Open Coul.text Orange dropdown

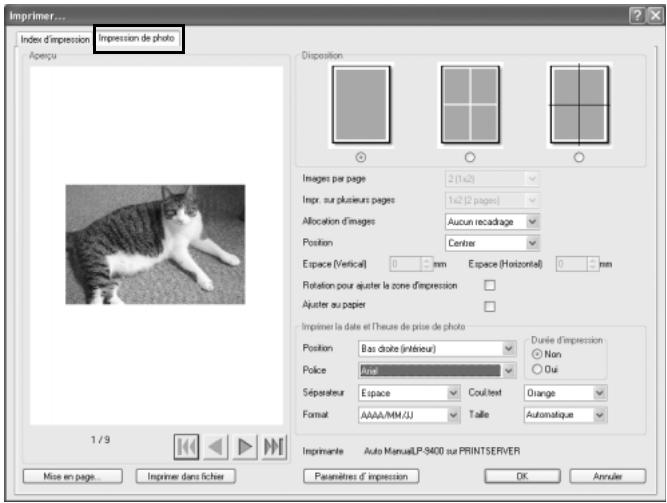pyautogui.click(x=565, y=393)
